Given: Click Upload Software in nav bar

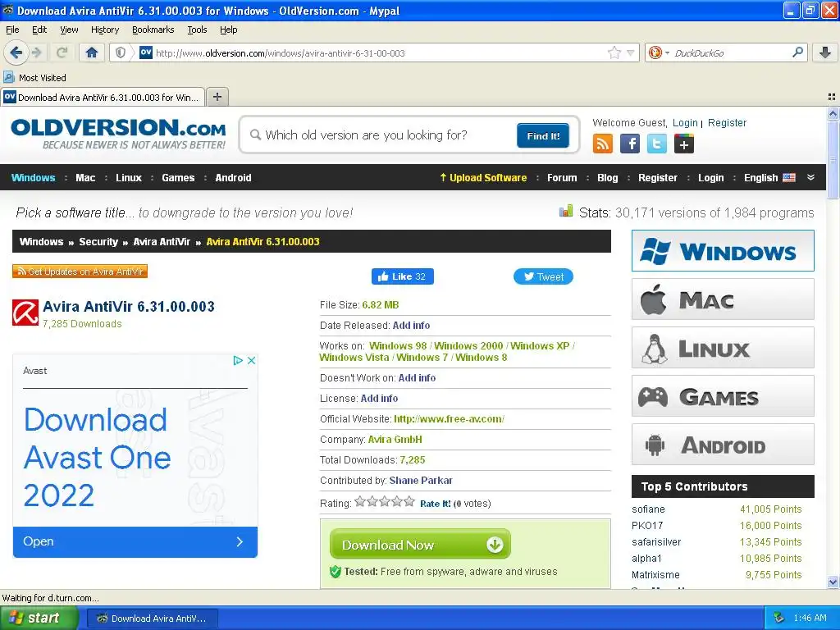Looking at the screenshot, I should 483,177.
